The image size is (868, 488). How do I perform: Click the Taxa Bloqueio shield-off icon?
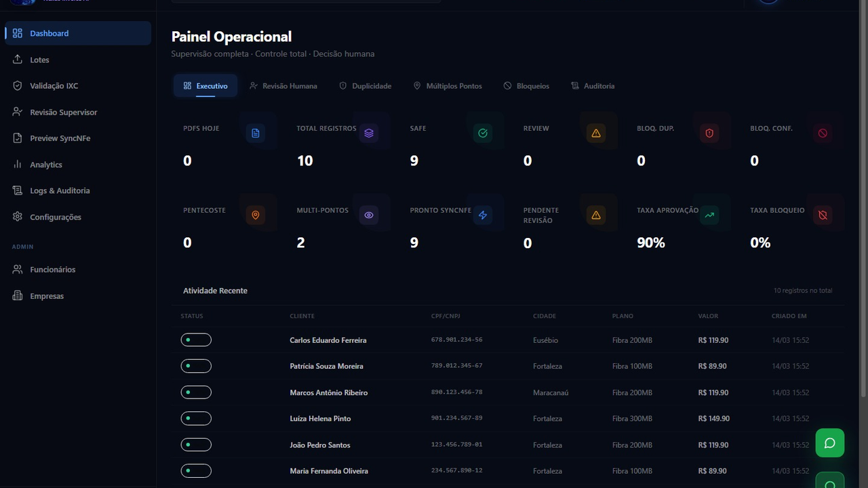click(x=823, y=215)
